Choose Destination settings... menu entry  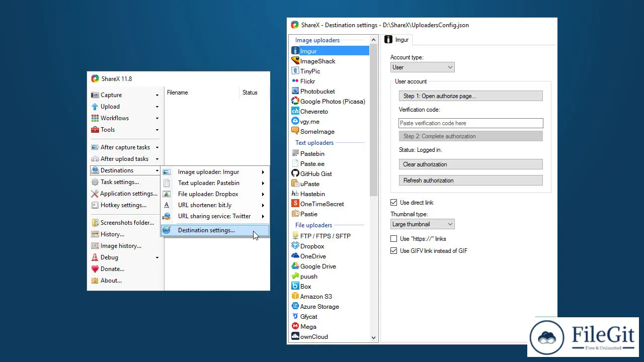click(x=215, y=230)
